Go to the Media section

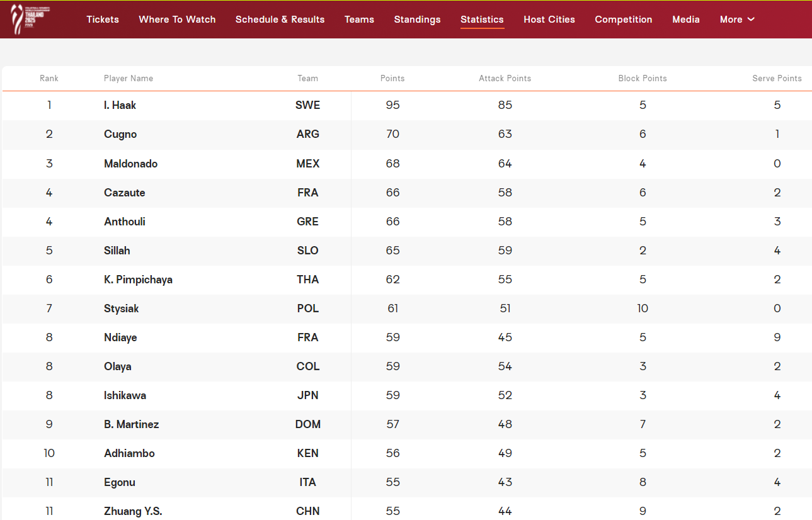pos(685,20)
